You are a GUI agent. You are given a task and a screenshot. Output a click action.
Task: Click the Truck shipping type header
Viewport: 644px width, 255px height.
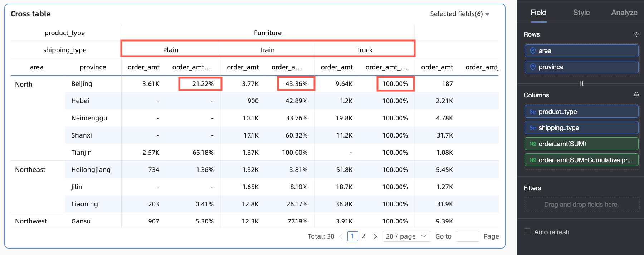(x=364, y=50)
